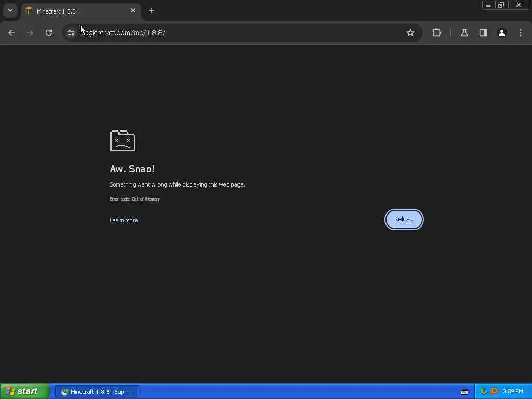The image size is (532, 399).
Task: Open the Windows Start button
Action: [x=25, y=392]
